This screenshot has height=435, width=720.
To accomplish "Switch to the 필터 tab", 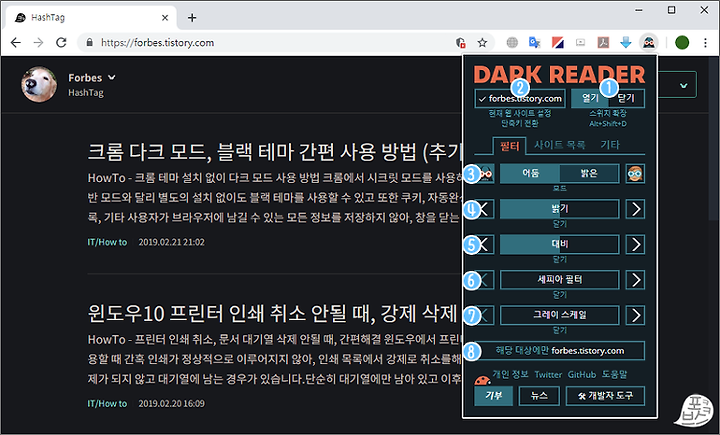I will point(509,146).
